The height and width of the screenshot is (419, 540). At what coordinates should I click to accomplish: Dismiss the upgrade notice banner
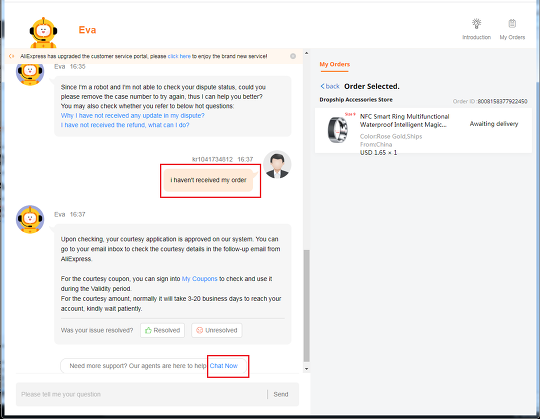293,56
